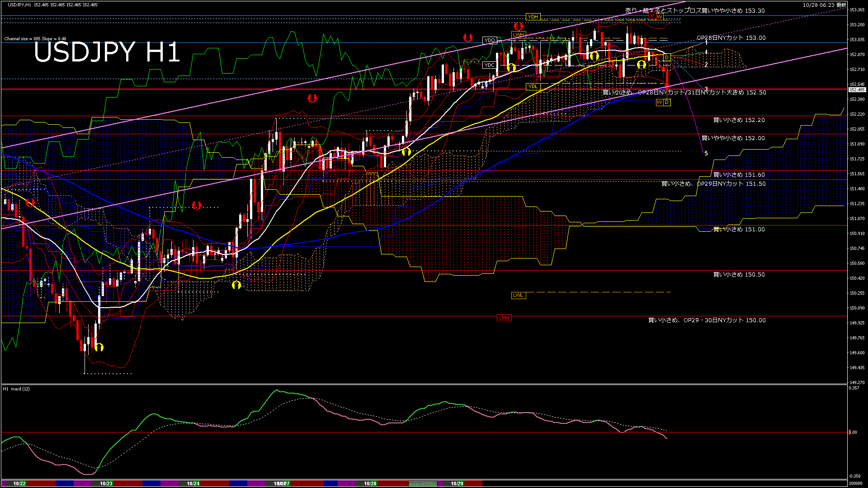The image size is (868, 488).
Task: Select the 10/29 date marker on the timeline
Action: tap(457, 483)
